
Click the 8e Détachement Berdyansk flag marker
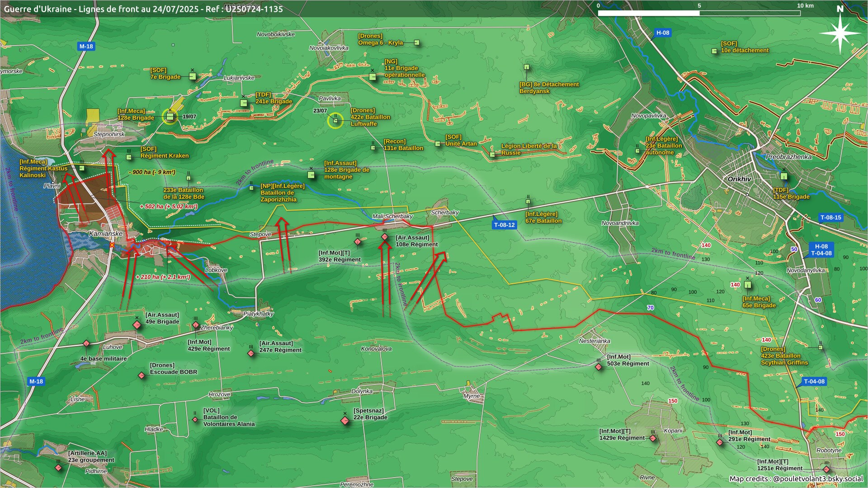tap(526, 67)
